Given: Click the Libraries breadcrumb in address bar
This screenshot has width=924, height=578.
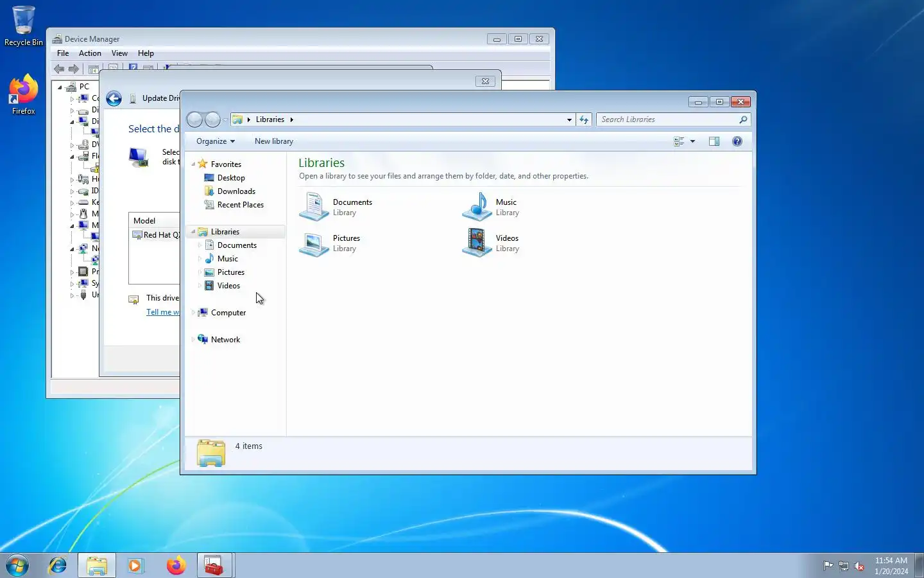Looking at the screenshot, I should coord(270,119).
